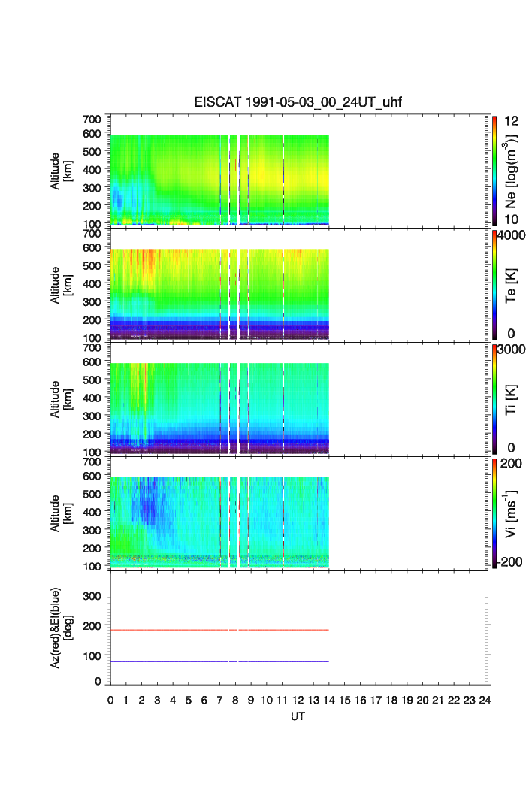Click the UT label under the time axis

click(298, 717)
